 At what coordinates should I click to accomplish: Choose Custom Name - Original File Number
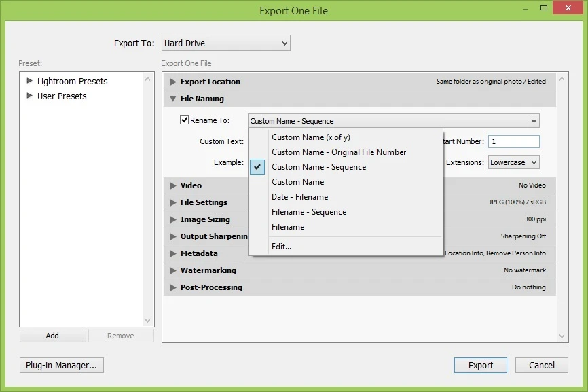339,152
